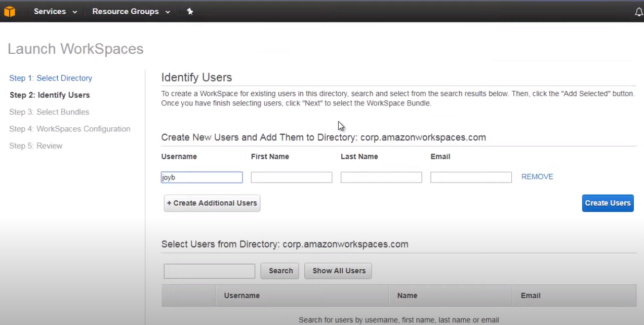The width and height of the screenshot is (644, 325).
Task: Click the Show All Users button
Action: [338, 271]
